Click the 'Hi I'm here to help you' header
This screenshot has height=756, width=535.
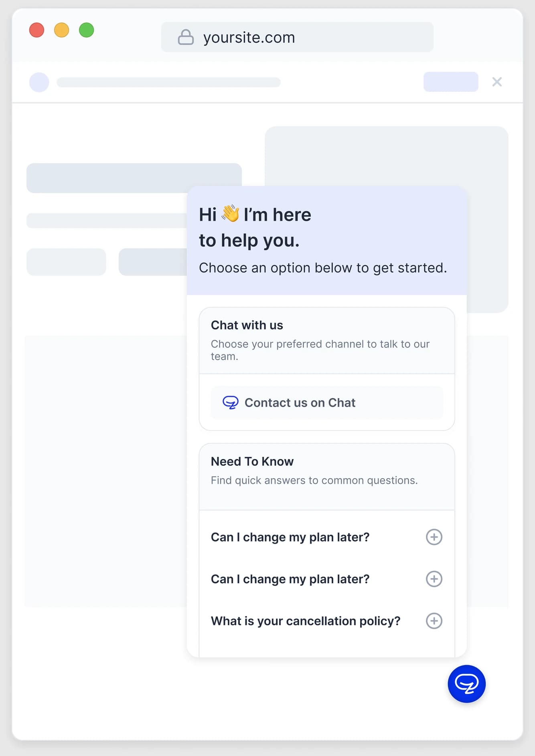click(x=327, y=241)
